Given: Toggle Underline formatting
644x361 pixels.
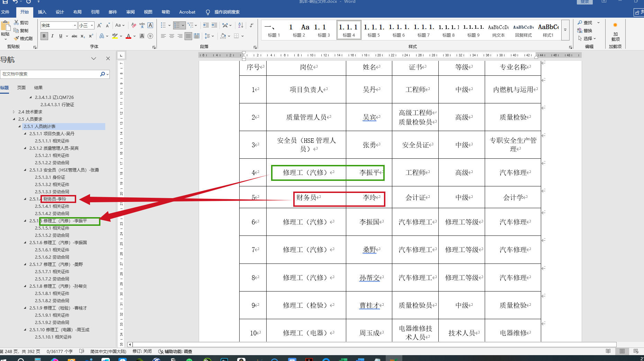Looking at the screenshot, I should click(61, 36).
